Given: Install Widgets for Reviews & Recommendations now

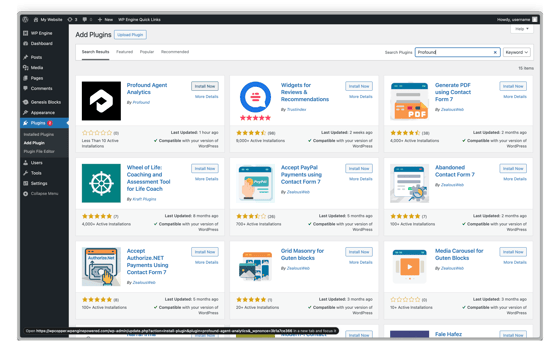Looking at the screenshot, I should [359, 86].
